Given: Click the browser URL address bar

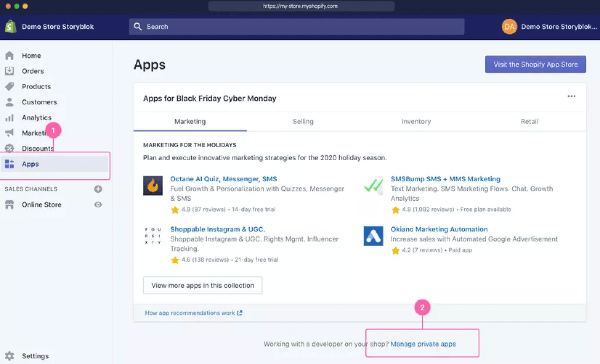Looking at the screenshot, I should 301,6.
